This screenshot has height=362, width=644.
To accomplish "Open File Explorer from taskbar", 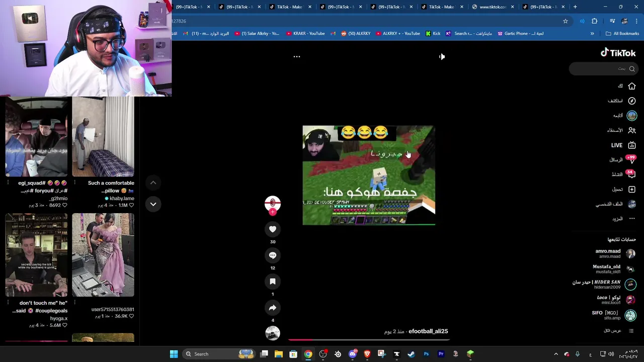I will [x=279, y=354].
